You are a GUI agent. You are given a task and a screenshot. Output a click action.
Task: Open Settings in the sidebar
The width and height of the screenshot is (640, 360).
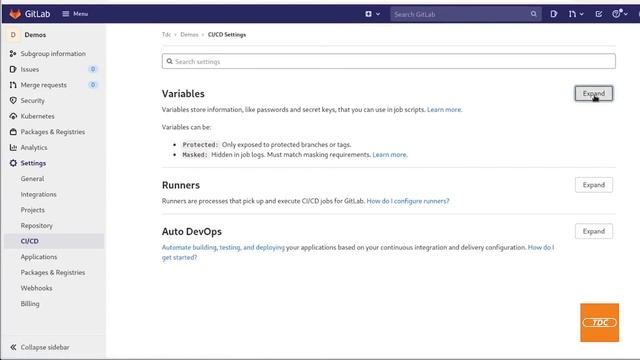tap(33, 163)
